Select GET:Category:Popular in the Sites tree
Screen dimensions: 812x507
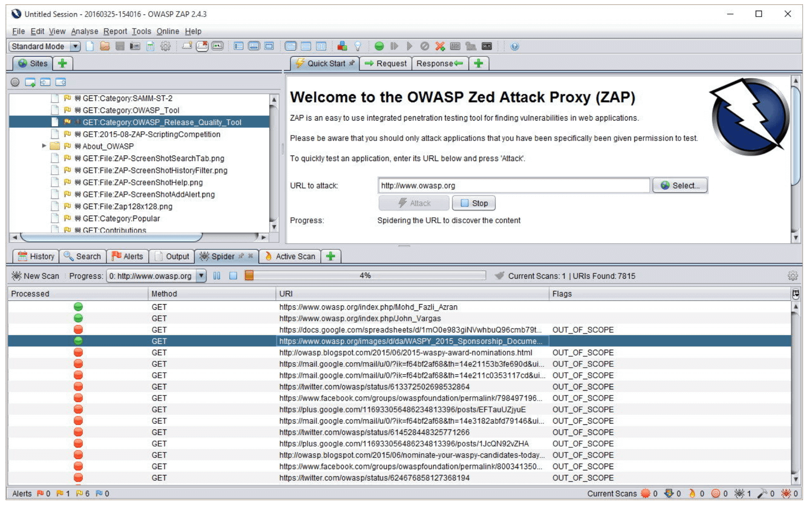121,218
